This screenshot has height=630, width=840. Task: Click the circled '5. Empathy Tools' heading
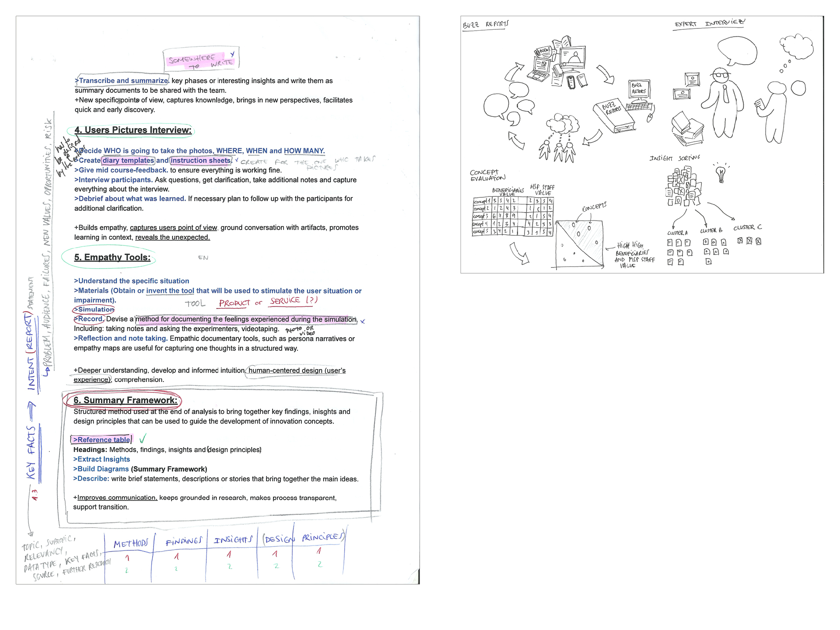pos(112,257)
